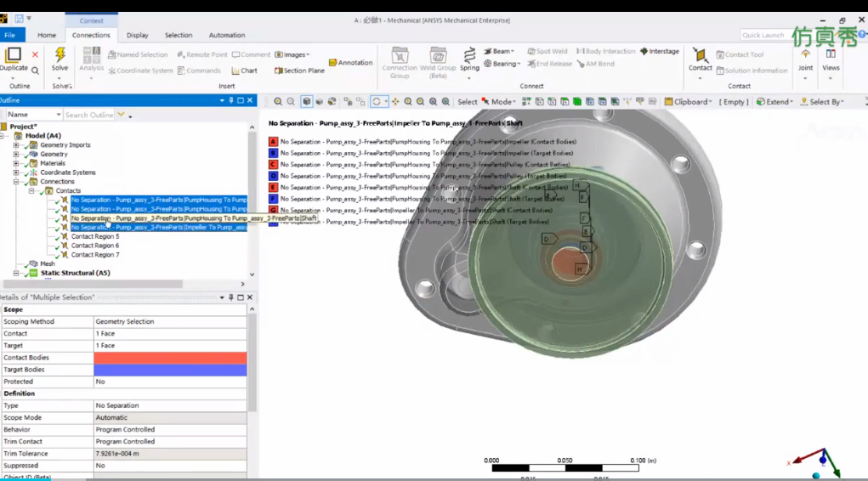Click the Annotation button
Image resolution: width=868 pixels, height=481 pixels.
(350, 63)
